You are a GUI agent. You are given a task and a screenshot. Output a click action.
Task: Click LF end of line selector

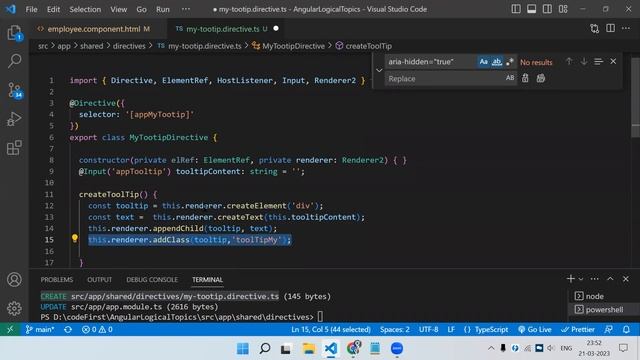(451, 329)
